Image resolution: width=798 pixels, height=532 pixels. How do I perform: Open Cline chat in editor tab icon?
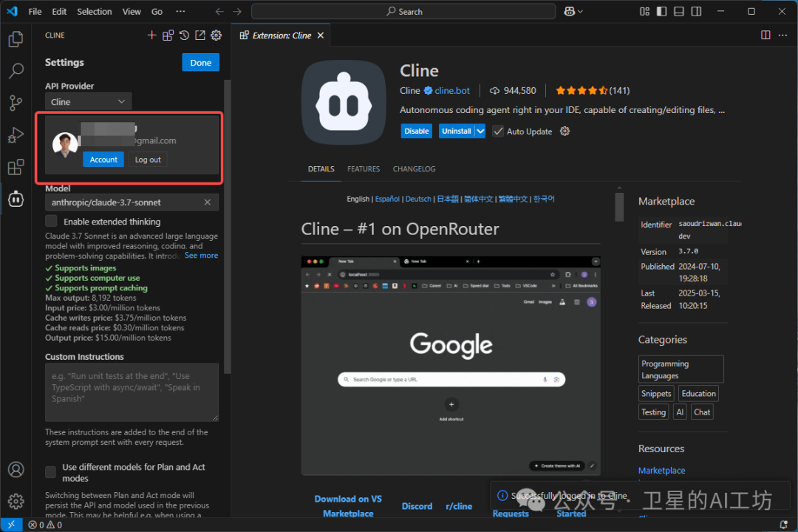point(200,35)
